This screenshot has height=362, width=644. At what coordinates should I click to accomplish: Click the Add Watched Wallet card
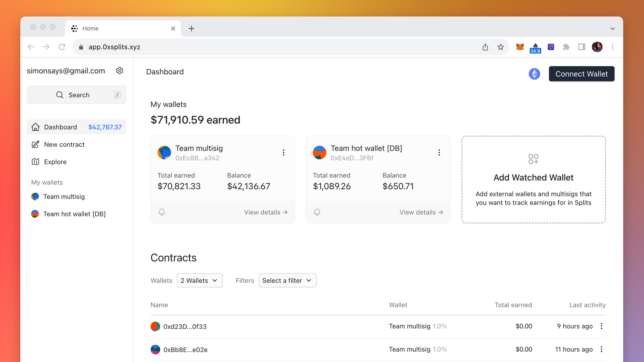click(x=533, y=179)
